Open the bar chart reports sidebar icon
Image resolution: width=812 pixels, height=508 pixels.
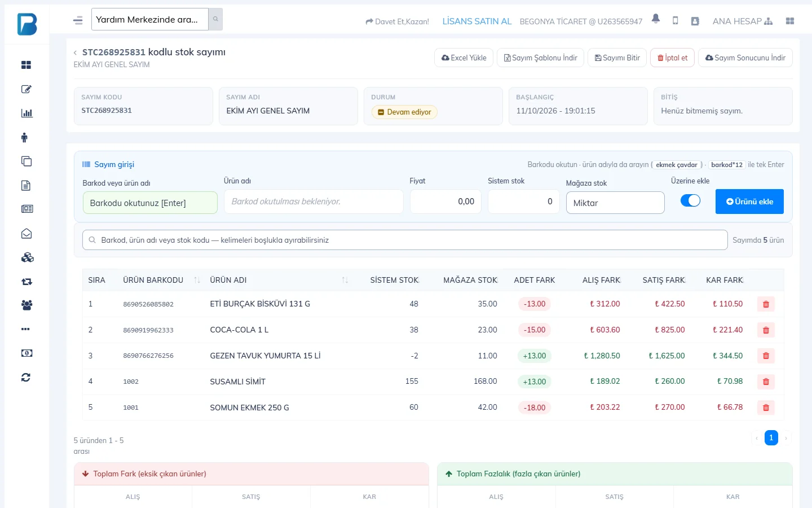[x=27, y=113]
